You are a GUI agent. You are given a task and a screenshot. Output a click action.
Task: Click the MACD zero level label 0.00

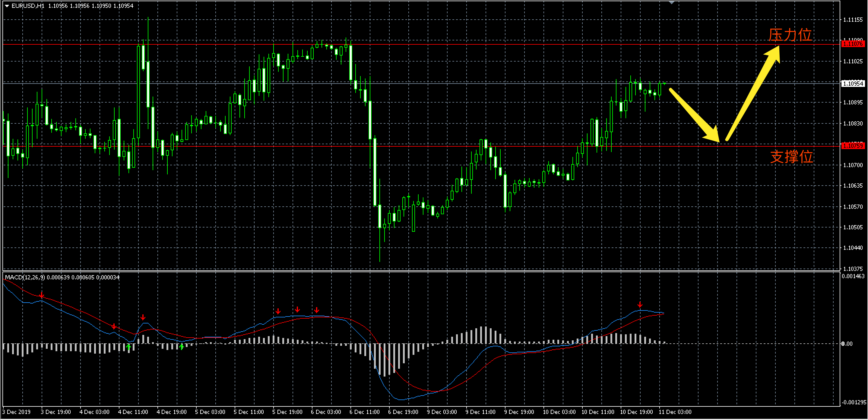pos(847,343)
